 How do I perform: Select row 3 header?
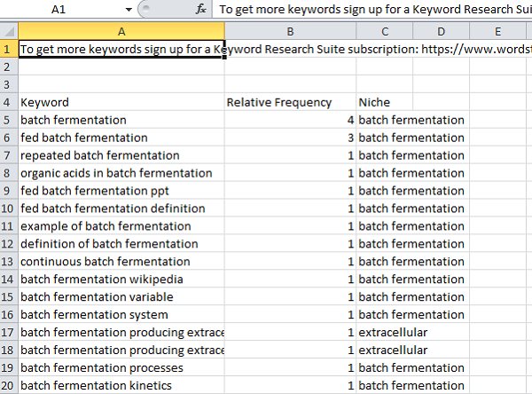9,84
